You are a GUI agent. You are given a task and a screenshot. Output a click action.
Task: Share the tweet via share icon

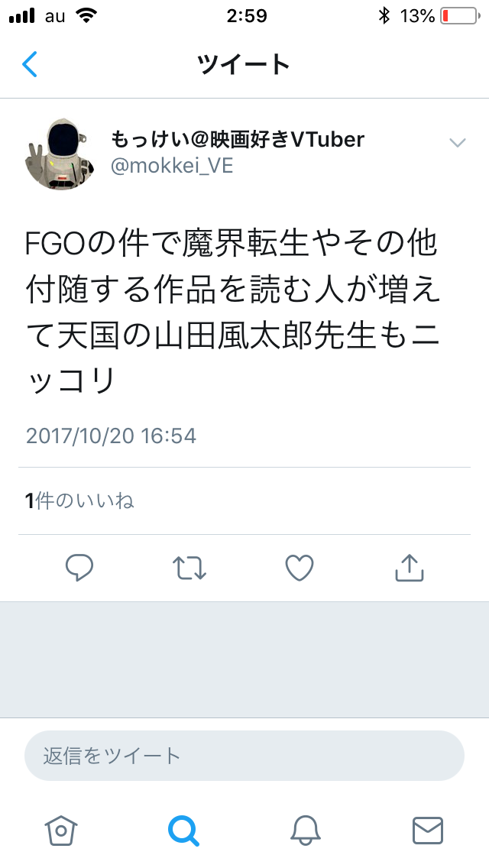(x=410, y=568)
